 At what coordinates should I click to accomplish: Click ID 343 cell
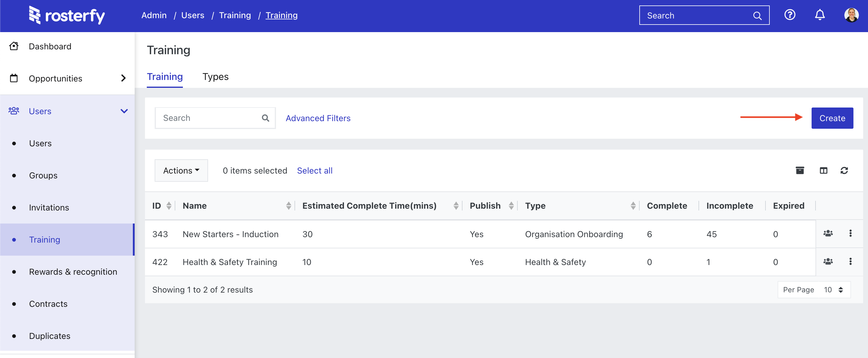[160, 234]
